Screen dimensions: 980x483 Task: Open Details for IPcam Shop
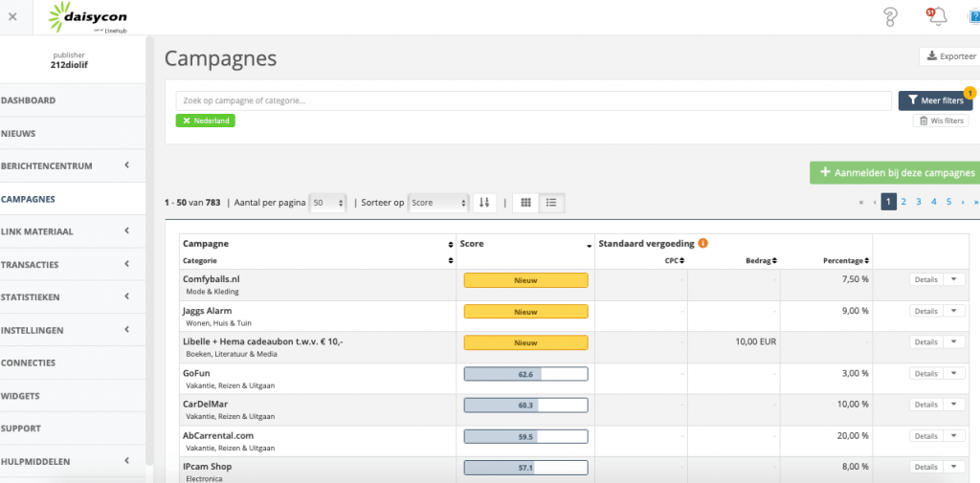click(x=925, y=467)
